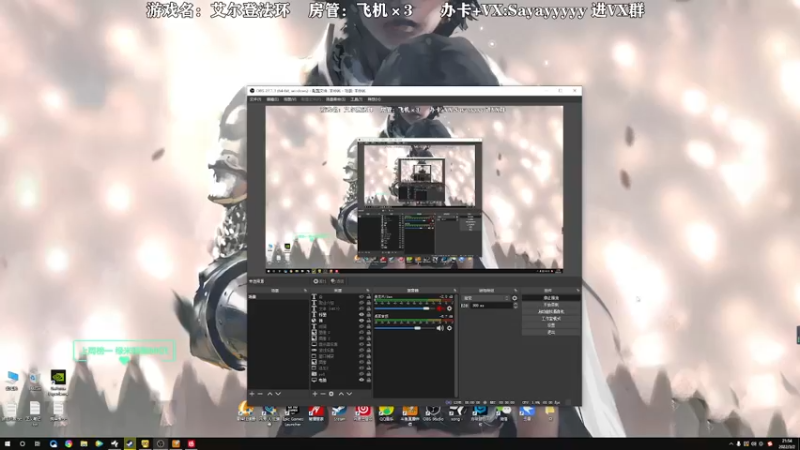Adjust desktop audio volume slider in mixer

tap(404, 328)
